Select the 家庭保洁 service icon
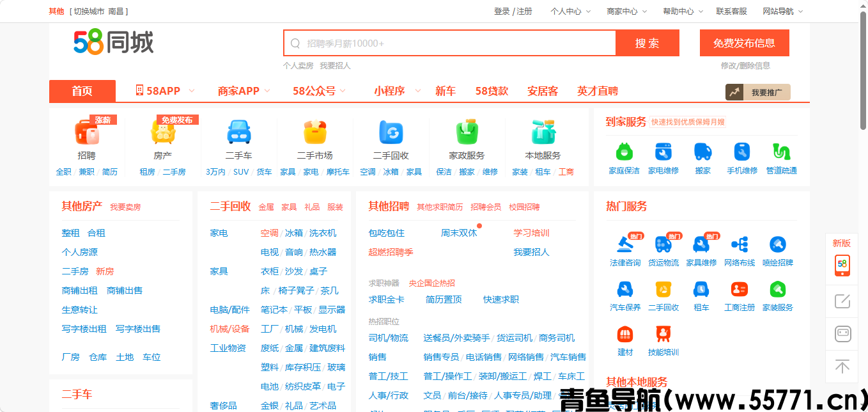The height and width of the screenshot is (412, 868). pos(624,152)
